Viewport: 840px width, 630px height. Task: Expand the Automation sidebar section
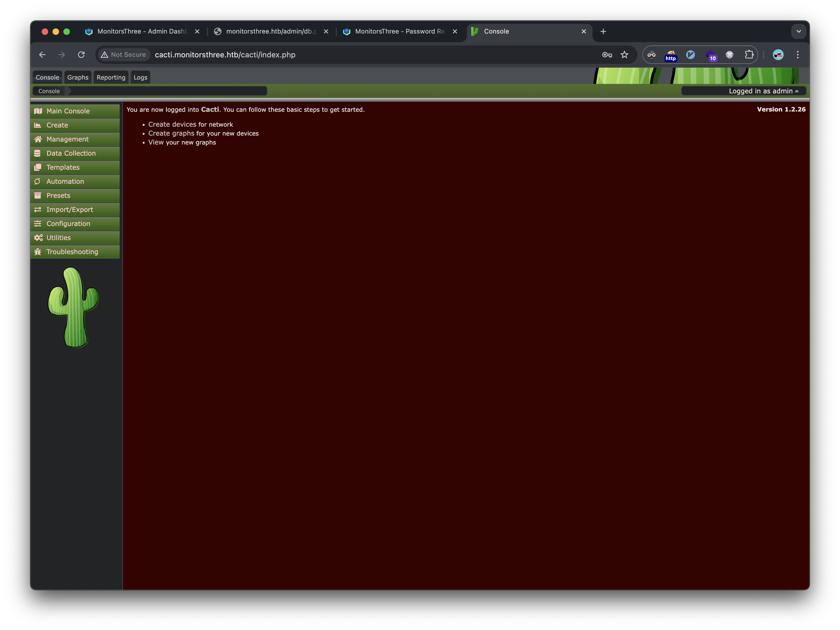[65, 181]
